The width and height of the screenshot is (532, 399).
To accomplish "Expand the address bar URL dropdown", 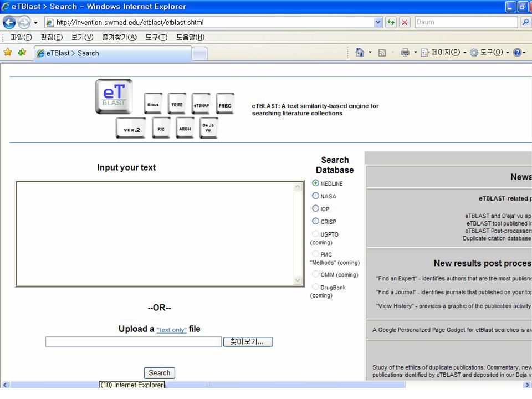I will click(378, 22).
